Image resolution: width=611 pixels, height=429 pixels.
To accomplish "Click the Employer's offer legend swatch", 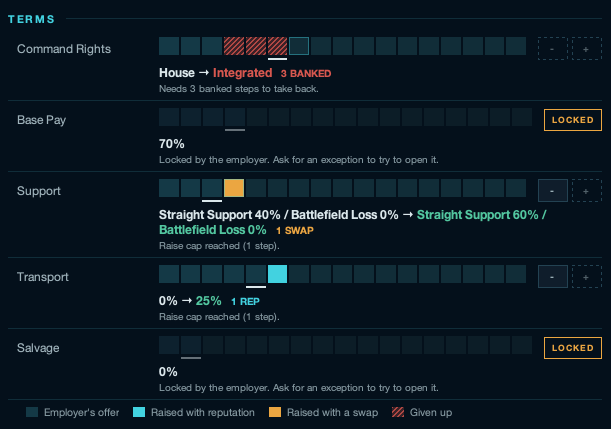I will 32,412.
